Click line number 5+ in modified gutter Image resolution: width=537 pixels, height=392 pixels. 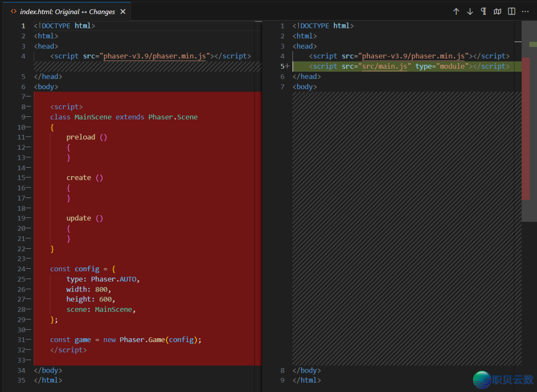(x=284, y=67)
